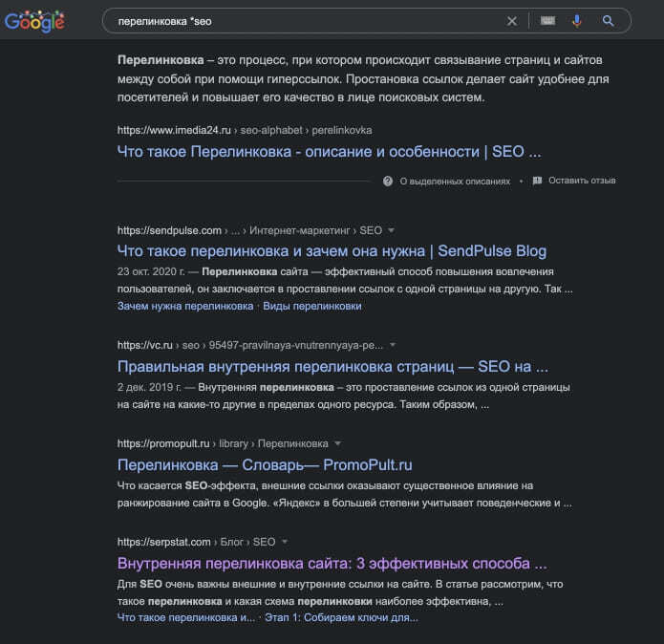664x644 pixels.
Task: Click the Google logo
Action: click(34, 21)
